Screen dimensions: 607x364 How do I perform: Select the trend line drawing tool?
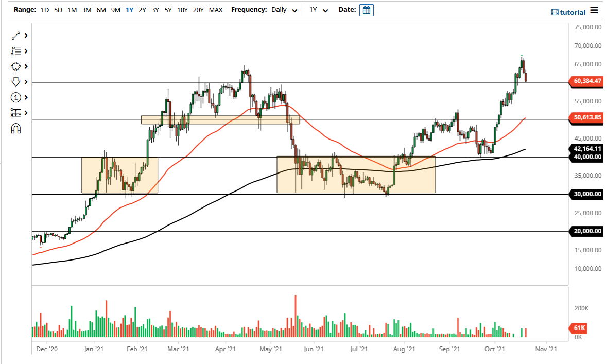(x=15, y=36)
